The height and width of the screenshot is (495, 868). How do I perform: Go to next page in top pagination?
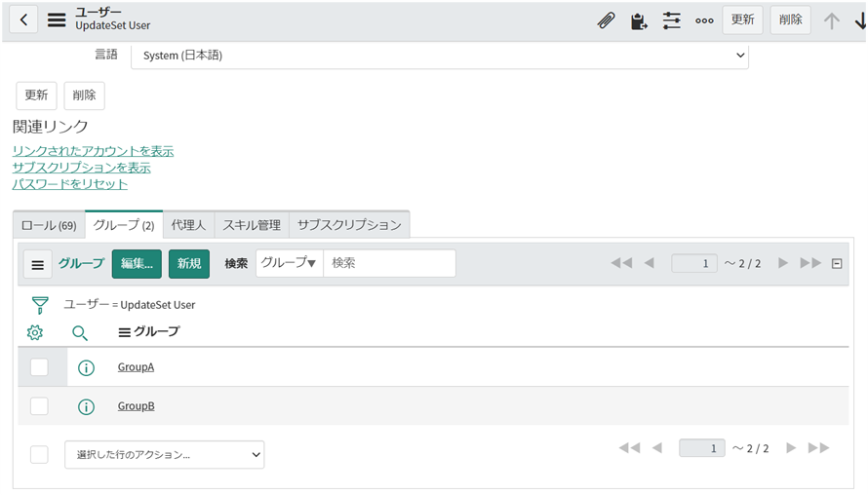783,263
